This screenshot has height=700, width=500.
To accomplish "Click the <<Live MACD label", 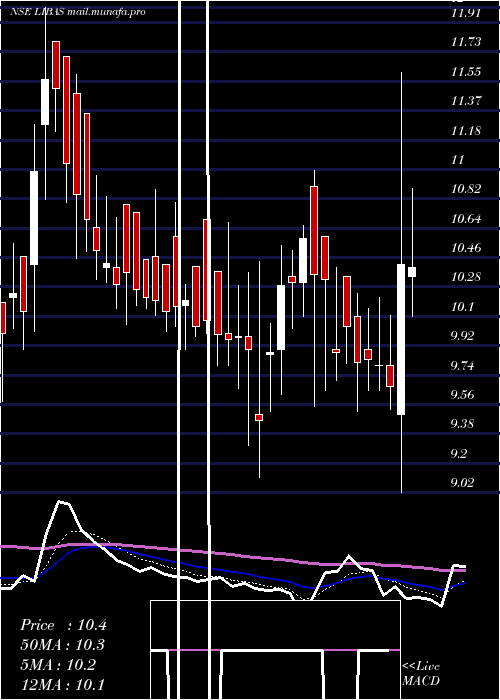I will pos(421,673).
